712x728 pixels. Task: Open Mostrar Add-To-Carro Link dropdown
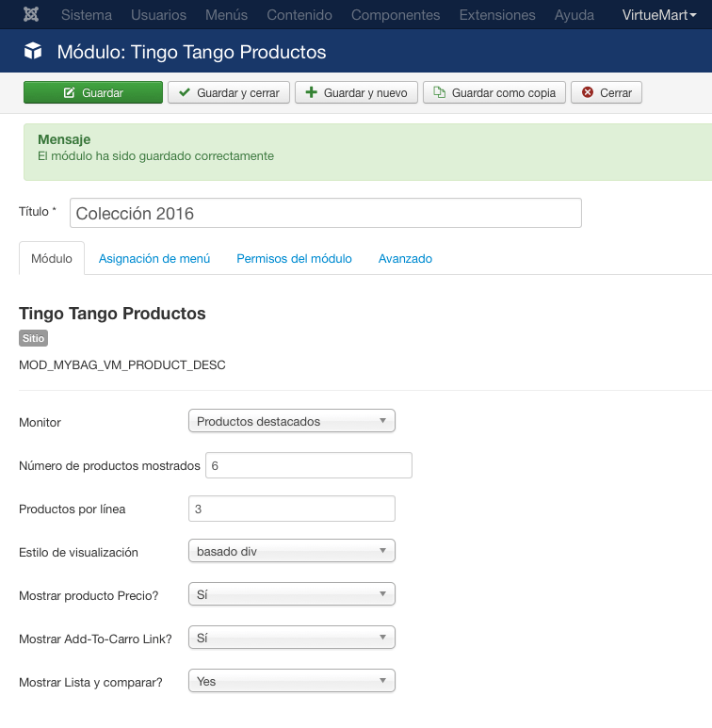291,638
